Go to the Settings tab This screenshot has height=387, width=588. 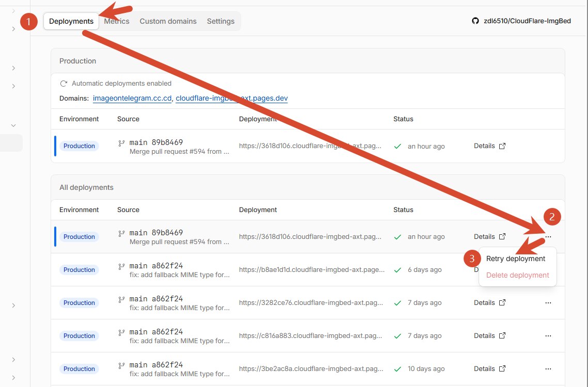click(x=220, y=21)
